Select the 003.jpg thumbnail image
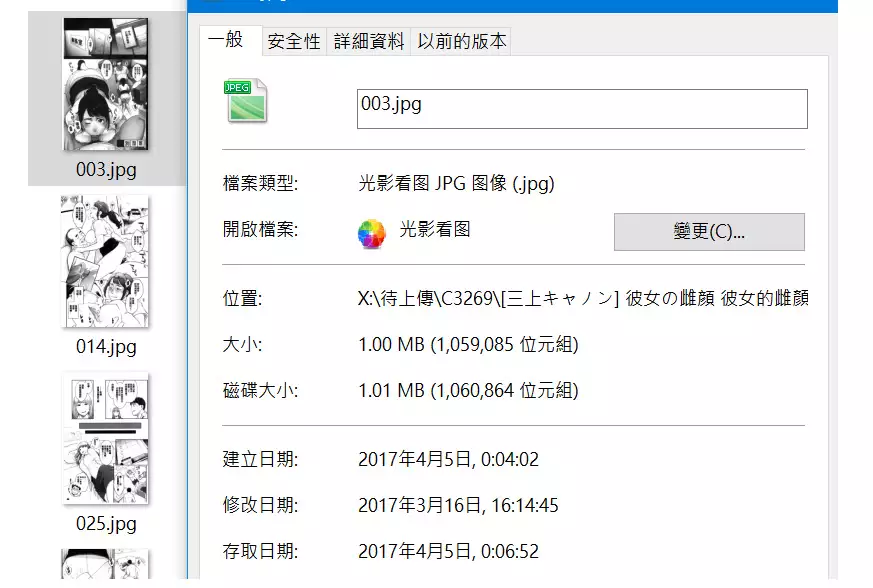Image resolution: width=873 pixels, height=588 pixels. point(105,85)
